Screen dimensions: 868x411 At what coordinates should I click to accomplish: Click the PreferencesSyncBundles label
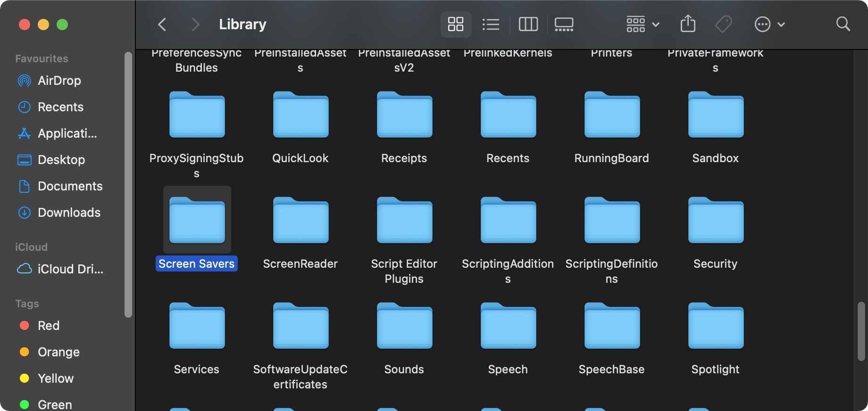tap(197, 60)
